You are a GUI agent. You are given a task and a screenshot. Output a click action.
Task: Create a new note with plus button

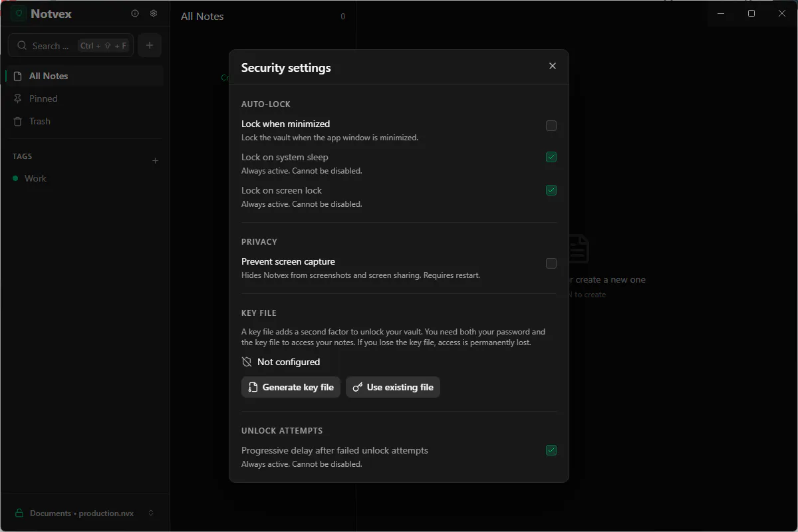[150, 45]
